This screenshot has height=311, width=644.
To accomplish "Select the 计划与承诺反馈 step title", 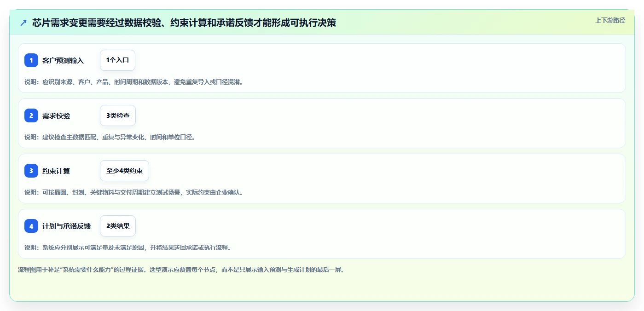I will coord(66,226).
